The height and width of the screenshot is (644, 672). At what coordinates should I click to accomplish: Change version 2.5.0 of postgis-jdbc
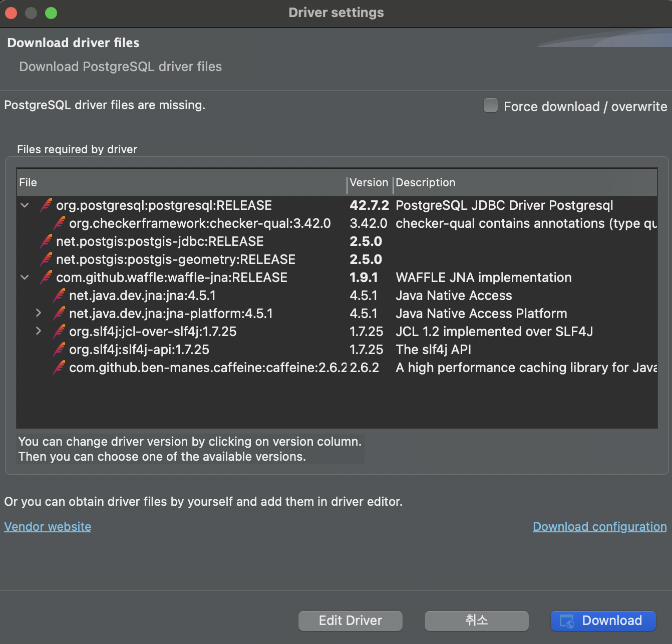click(x=366, y=241)
